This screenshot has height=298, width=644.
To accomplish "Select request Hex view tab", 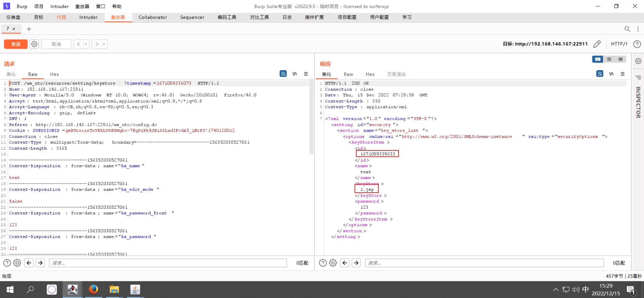I will pos(54,74).
